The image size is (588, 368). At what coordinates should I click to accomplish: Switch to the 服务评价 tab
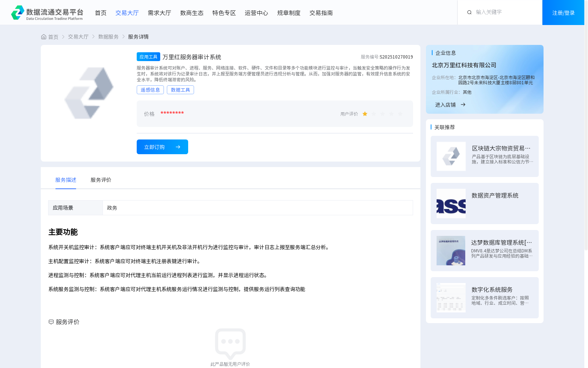click(101, 180)
